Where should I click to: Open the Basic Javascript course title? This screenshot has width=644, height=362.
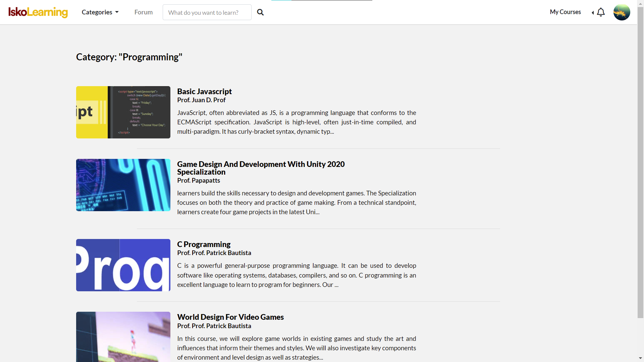tap(204, 92)
